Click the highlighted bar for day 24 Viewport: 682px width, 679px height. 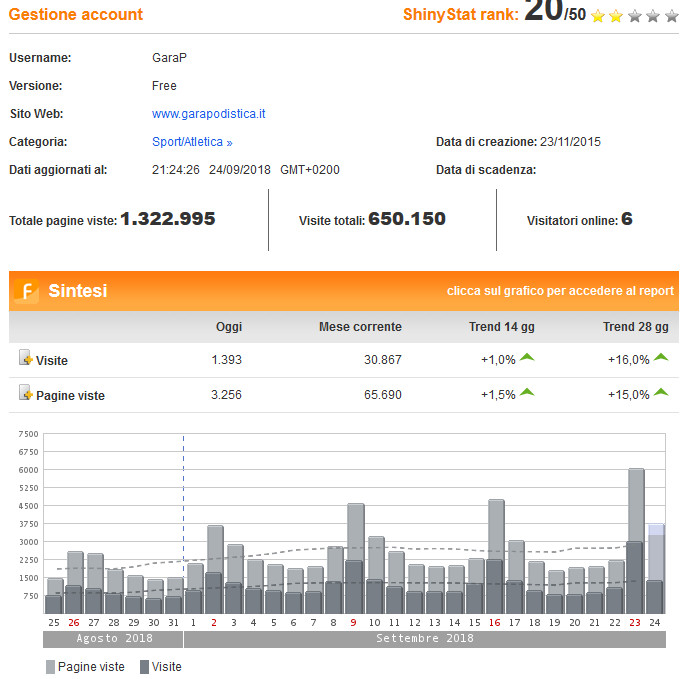pyautogui.click(x=655, y=569)
